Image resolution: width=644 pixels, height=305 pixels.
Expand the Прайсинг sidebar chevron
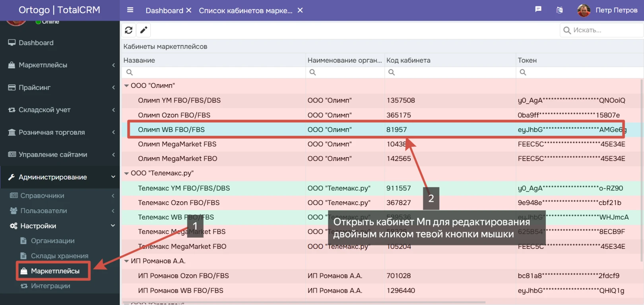click(113, 87)
